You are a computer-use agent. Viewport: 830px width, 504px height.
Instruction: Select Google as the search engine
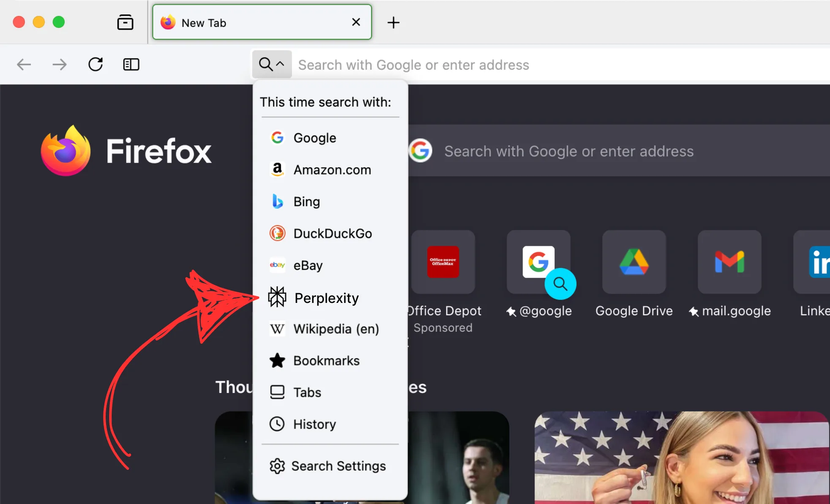(x=314, y=137)
